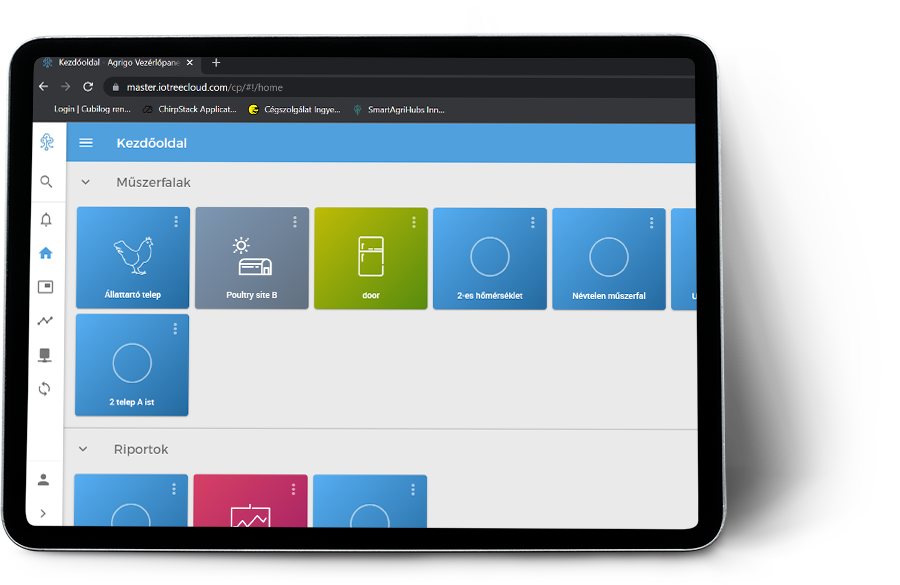This screenshot has height=585, width=900.
Task: Open dashboards icon in sidebar
Action: point(45,286)
